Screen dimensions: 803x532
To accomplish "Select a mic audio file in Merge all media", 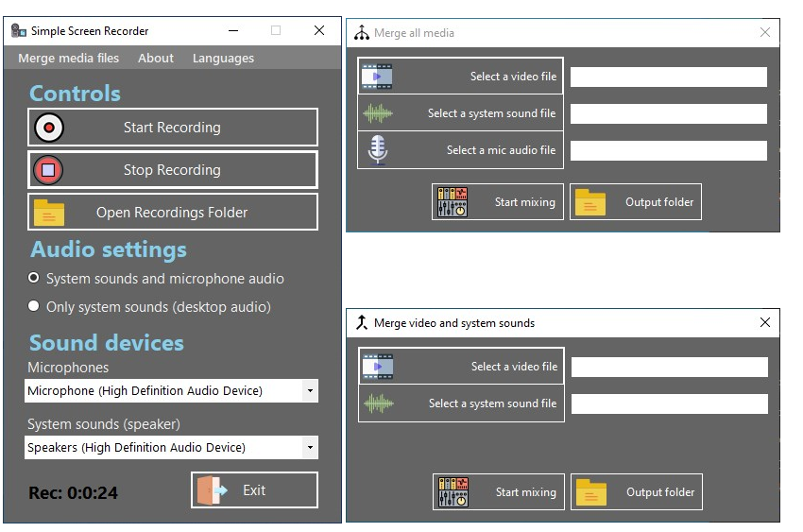I will (x=501, y=150).
